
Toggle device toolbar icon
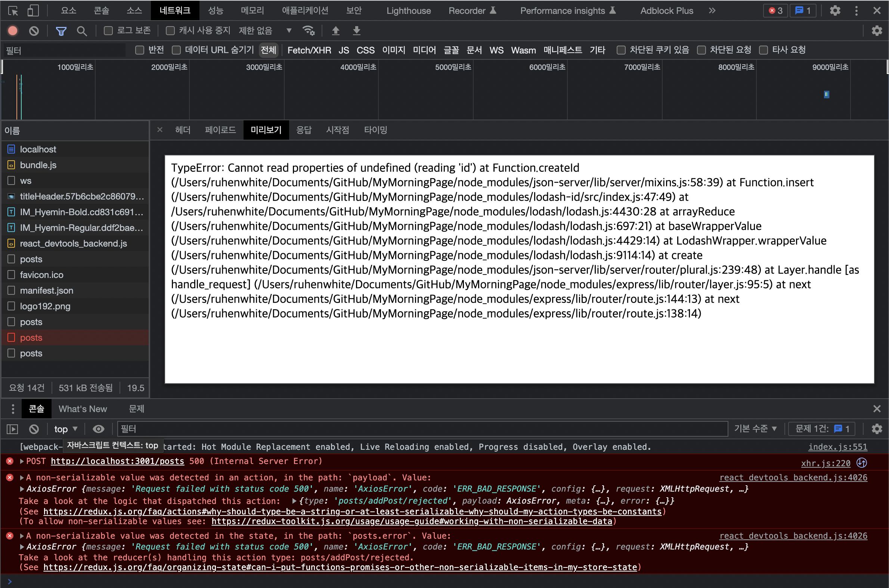click(33, 11)
